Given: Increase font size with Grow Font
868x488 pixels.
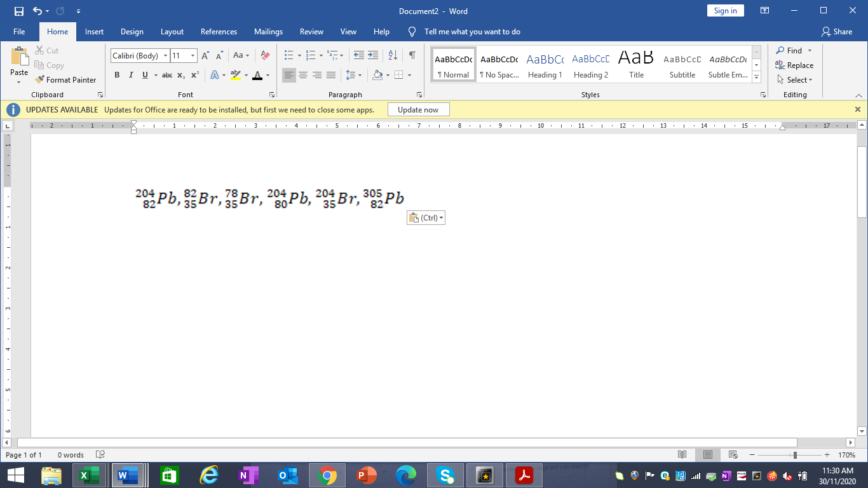Looking at the screenshot, I should coord(205,56).
